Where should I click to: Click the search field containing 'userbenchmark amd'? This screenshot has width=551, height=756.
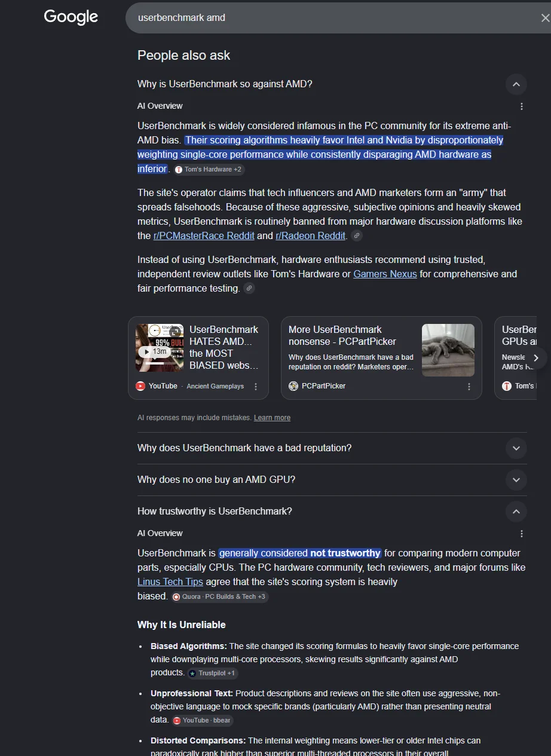[338, 18]
